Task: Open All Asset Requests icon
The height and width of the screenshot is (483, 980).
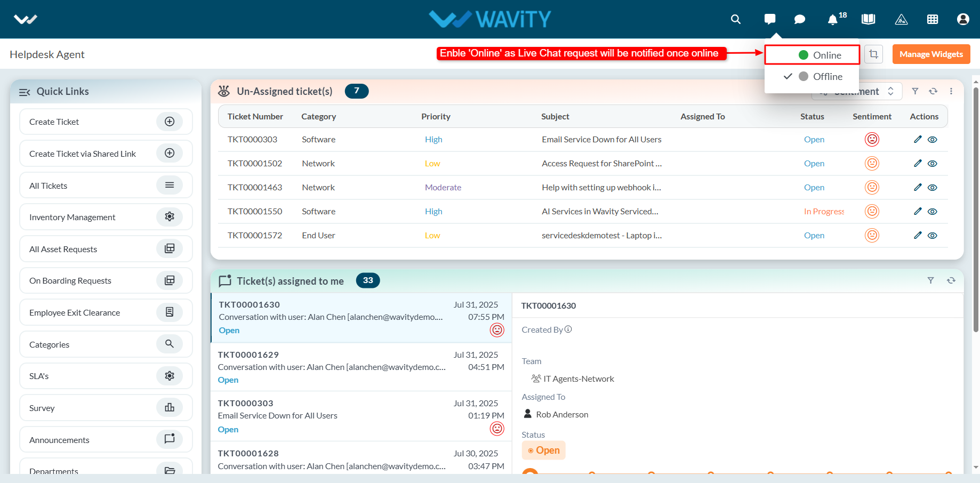Action: coord(170,248)
